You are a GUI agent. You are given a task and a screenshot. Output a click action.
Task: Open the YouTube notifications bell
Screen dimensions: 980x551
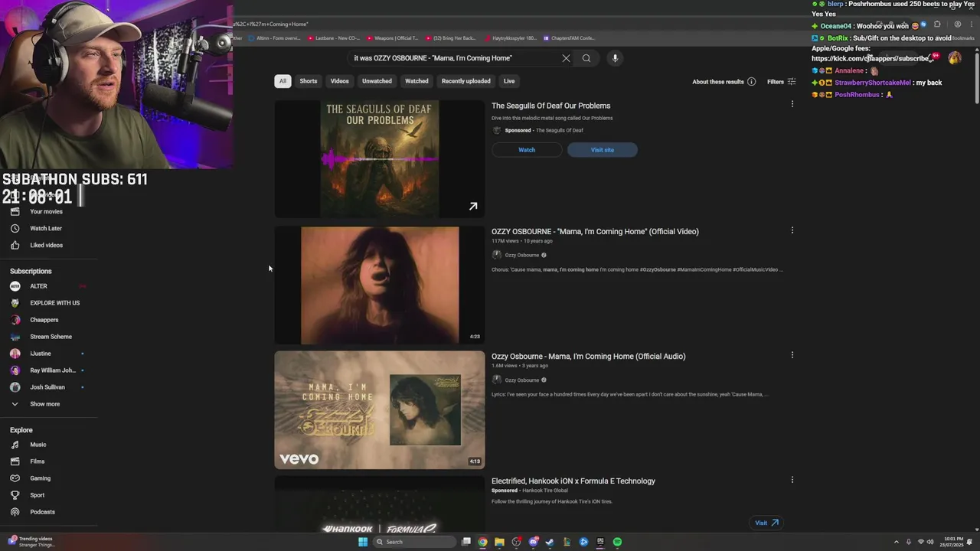(933, 58)
